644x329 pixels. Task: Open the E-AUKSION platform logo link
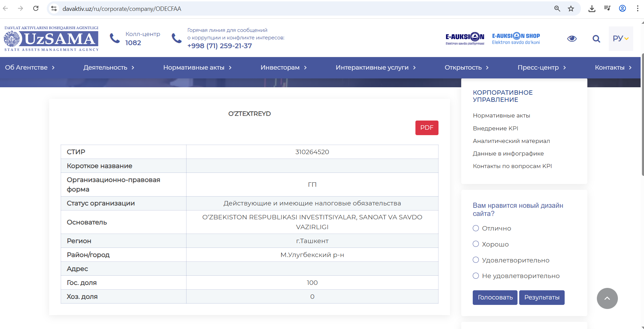[x=465, y=39]
